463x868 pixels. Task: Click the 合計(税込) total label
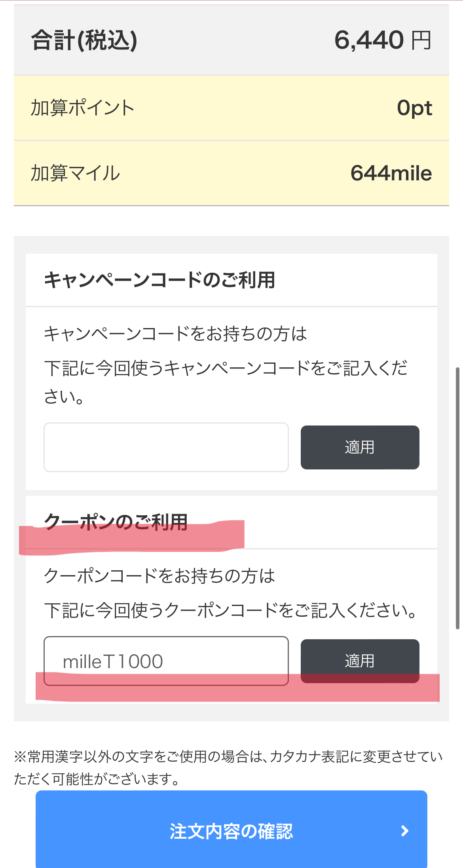(x=84, y=40)
